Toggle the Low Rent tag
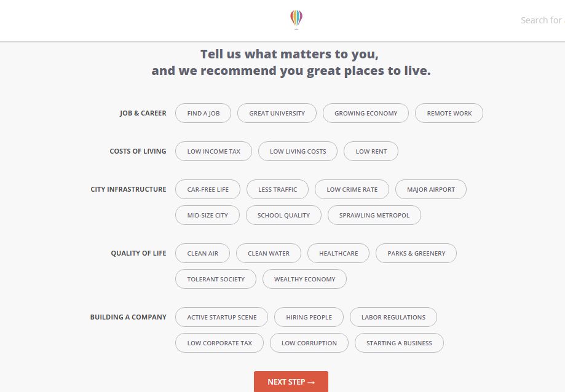Screen dimensions: 565x392 371,151
